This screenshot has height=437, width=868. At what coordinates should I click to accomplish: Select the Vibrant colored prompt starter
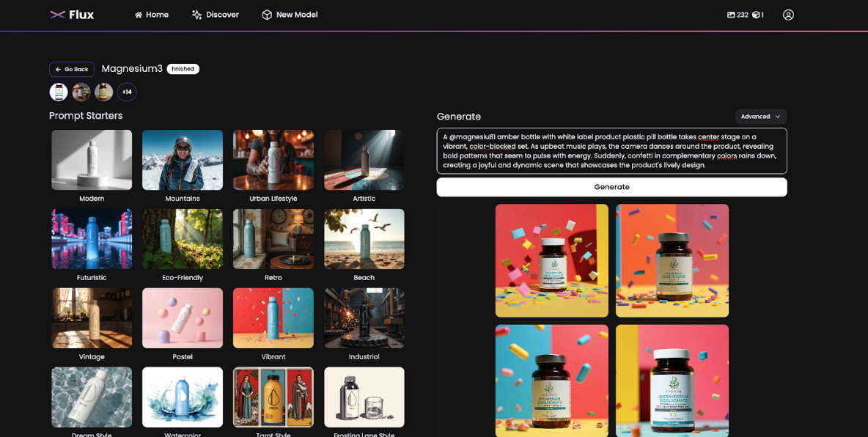point(273,317)
